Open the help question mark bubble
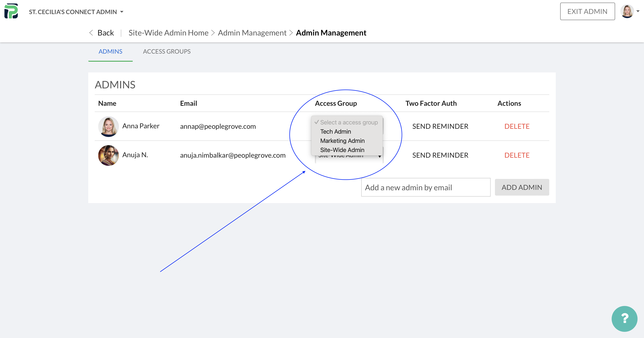The width and height of the screenshot is (644, 338). pyautogui.click(x=624, y=319)
